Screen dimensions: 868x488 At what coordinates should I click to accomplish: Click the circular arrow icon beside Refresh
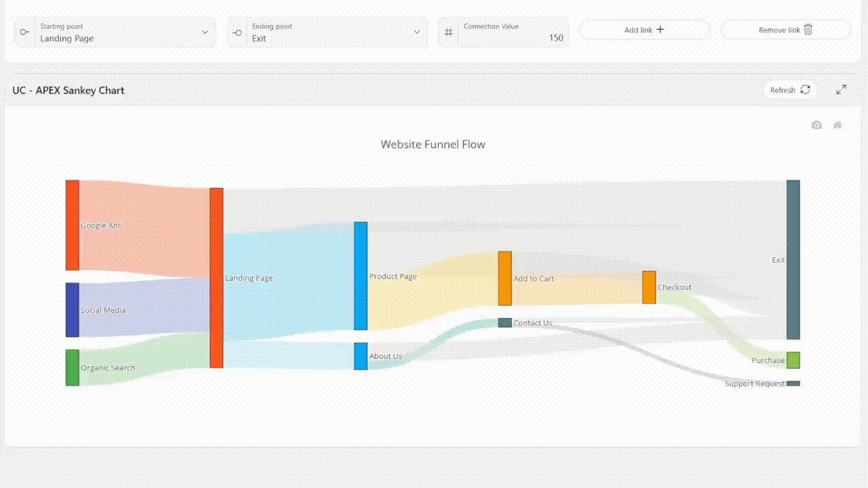click(x=805, y=89)
